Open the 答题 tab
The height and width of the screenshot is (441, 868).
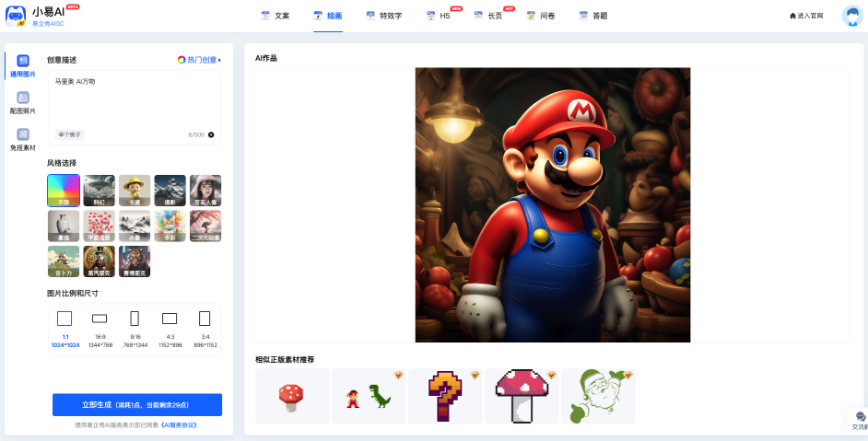click(593, 16)
